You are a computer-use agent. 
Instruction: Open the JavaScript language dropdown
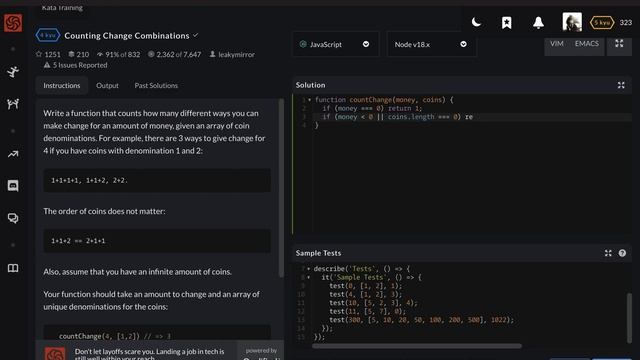click(x=335, y=44)
